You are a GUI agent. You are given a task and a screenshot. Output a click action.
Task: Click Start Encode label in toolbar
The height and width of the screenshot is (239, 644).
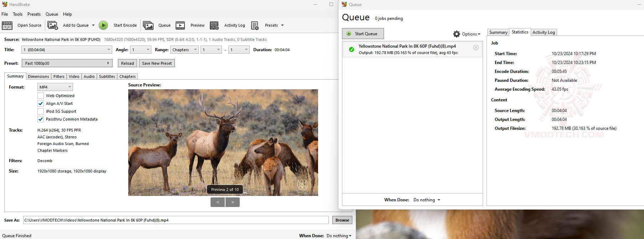125,25
